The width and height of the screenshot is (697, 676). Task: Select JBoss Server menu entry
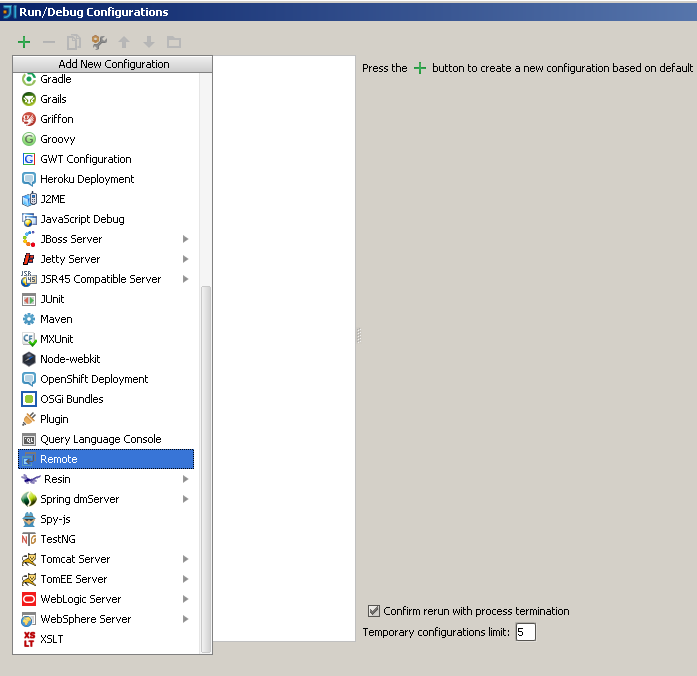click(x=106, y=239)
